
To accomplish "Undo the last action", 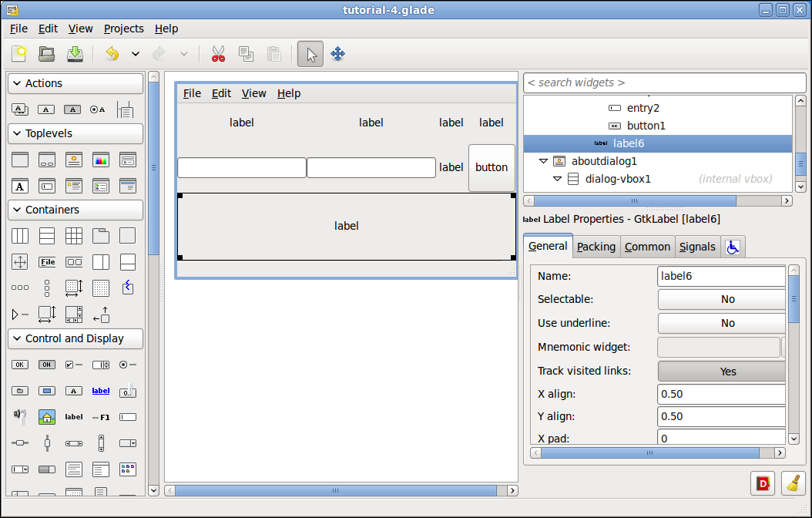I will 112,53.
